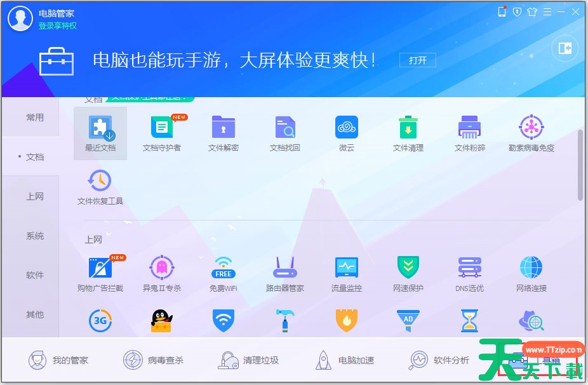Open the hamburger main menu
The image size is (588, 385).
[547, 12]
